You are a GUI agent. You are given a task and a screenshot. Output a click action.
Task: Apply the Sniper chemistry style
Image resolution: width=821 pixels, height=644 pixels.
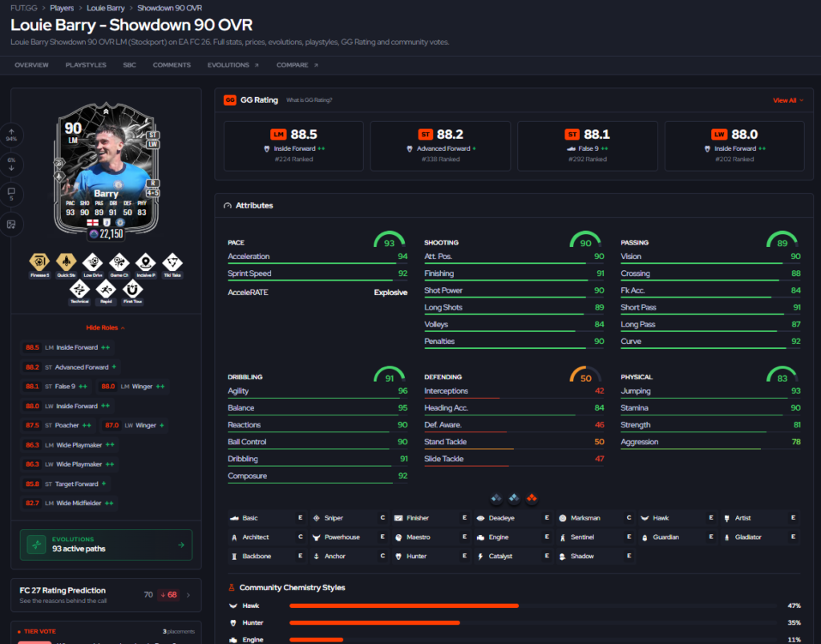click(x=350, y=518)
